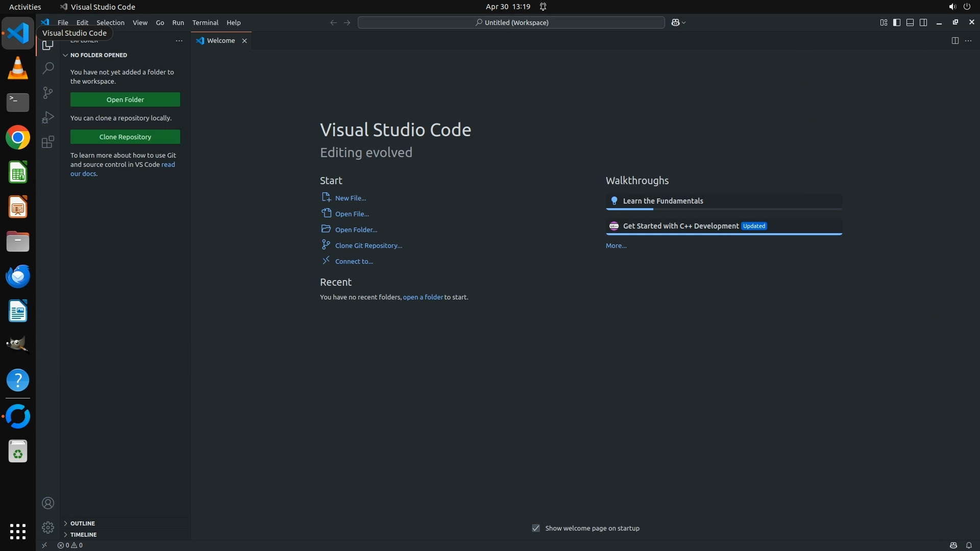The width and height of the screenshot is (980, 551).
Task: Open the Accounts icon in activity bar
Action: 47,503
